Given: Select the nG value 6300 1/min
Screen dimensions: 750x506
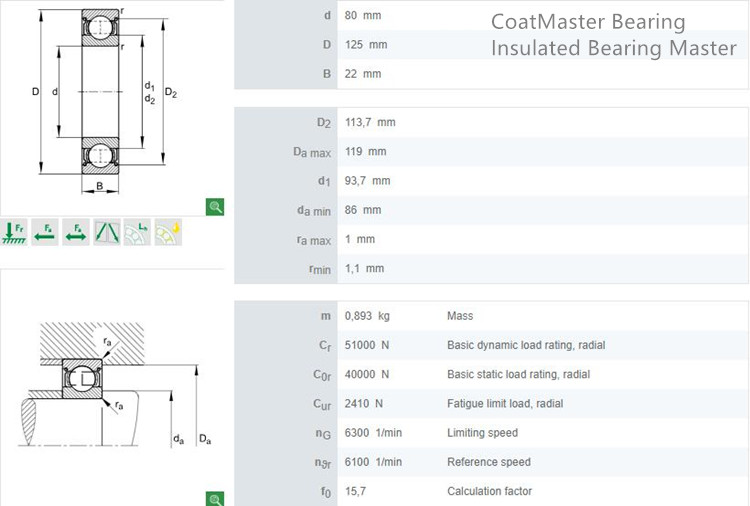Looking at the screenshot, I should 374,432.
